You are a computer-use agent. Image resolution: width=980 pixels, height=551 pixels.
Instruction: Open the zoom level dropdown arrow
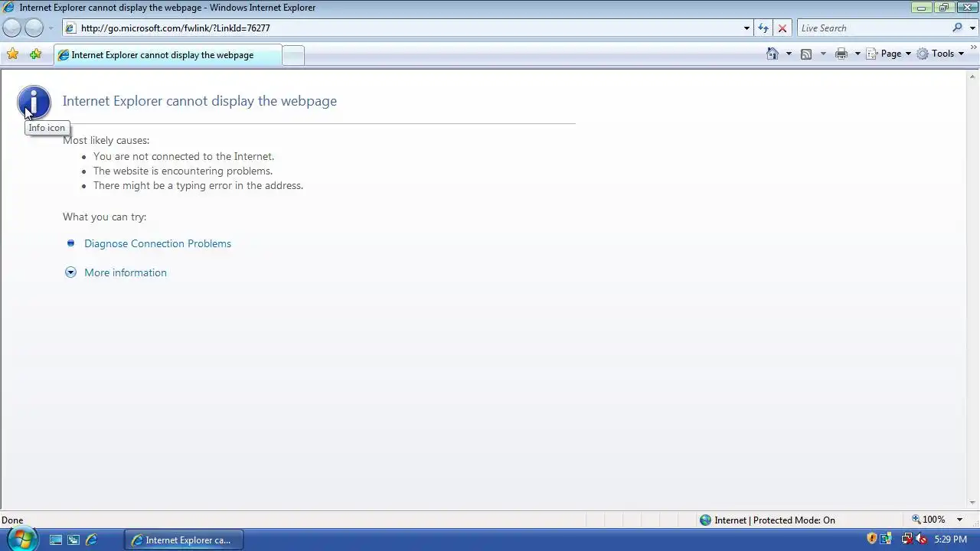point(959,520)
